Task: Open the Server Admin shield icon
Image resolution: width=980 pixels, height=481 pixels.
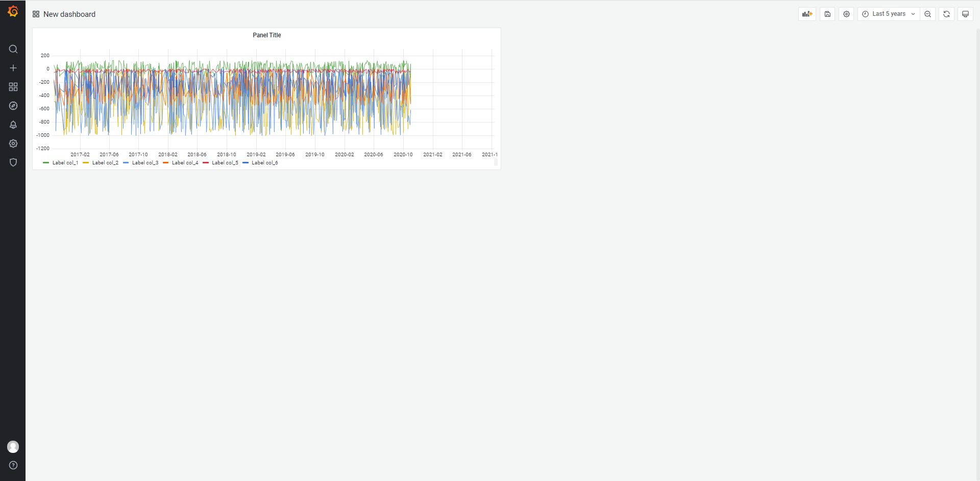Action: [13, 162]
